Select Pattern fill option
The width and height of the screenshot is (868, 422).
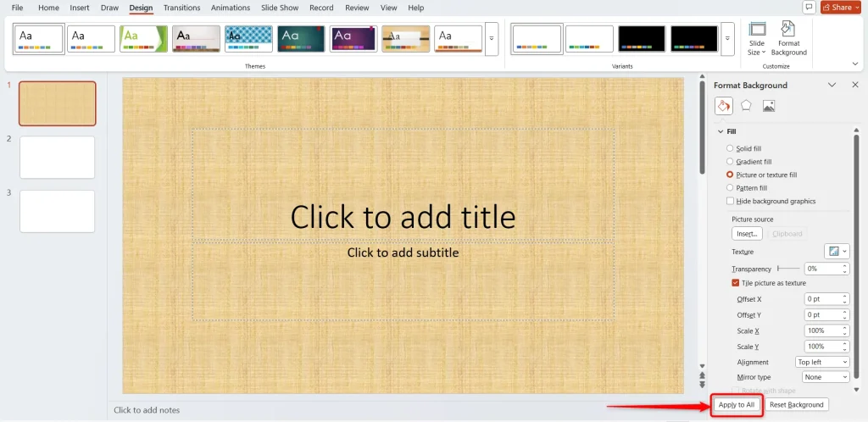(x=747, y=188)
